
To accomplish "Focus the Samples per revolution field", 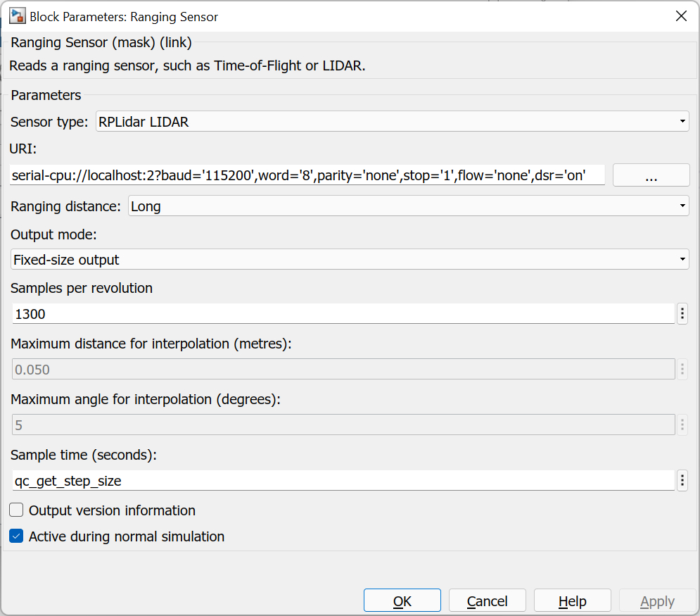I will point(343,314).
